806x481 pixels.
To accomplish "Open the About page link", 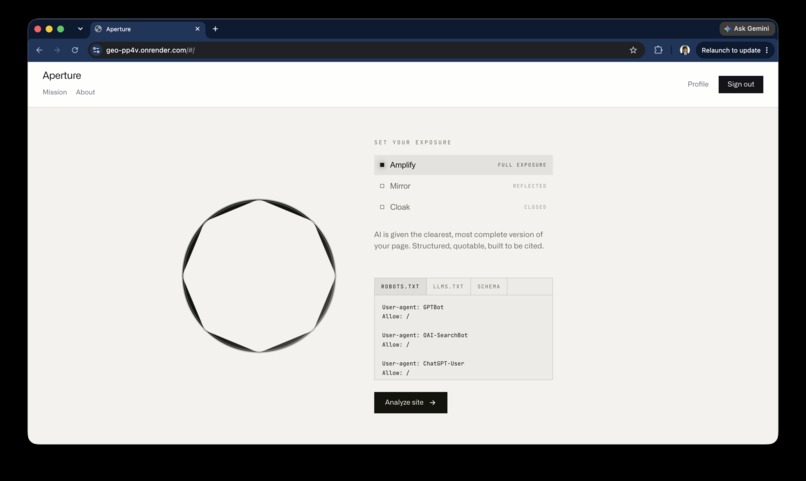I will (85, 92).
